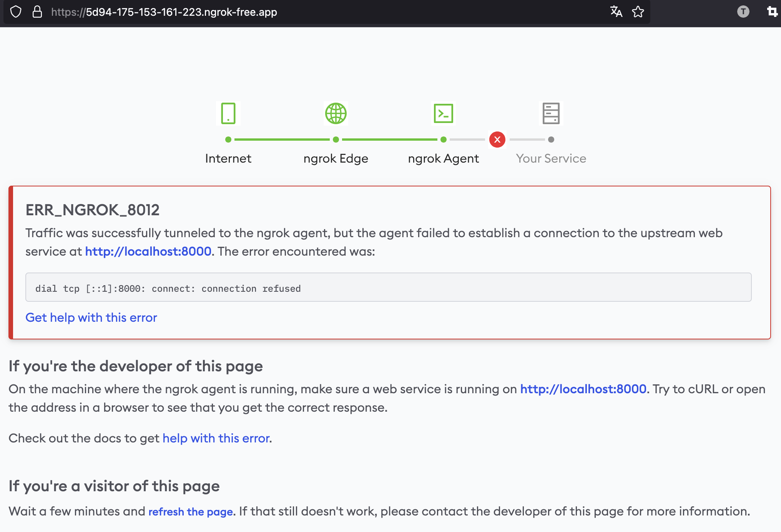Image resolution: width=781 pixels, height=532 pixels.
Task: Click the Internet phone device icon
Action: coord(228,113)
